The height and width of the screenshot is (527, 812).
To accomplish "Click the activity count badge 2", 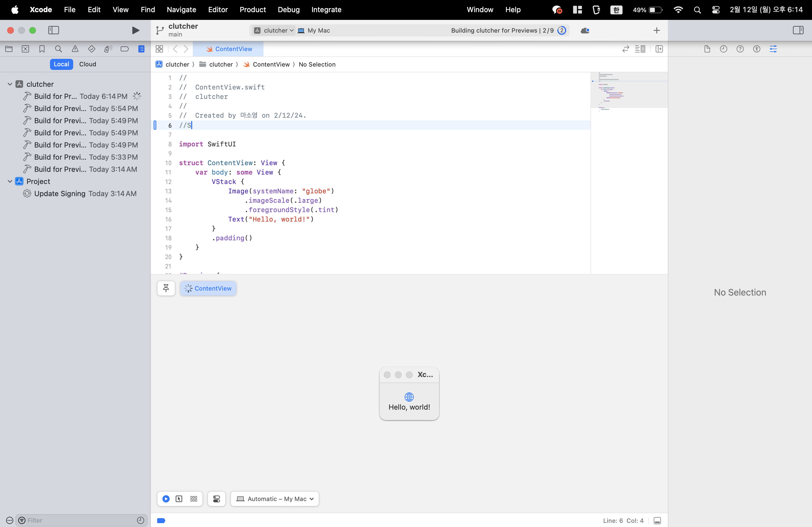I will point(561,30).
